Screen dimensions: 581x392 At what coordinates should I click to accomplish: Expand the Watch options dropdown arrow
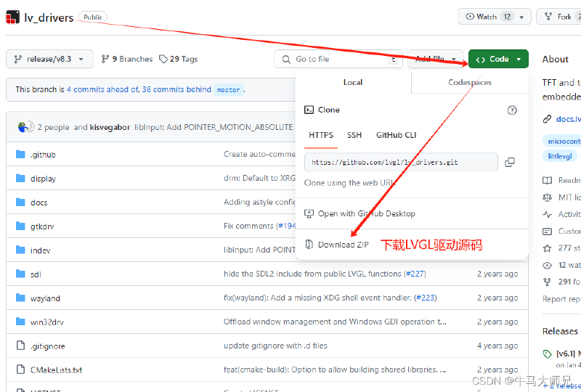tap(521, 17)
